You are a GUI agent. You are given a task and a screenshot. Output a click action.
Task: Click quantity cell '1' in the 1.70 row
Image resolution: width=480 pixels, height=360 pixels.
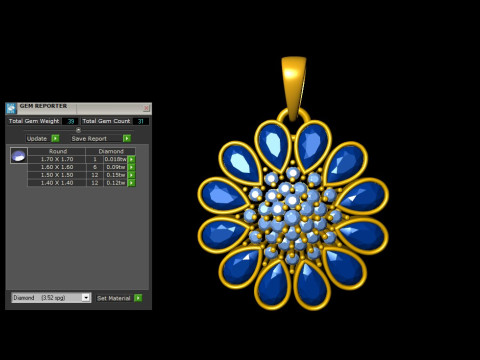[x=95, y=159]
